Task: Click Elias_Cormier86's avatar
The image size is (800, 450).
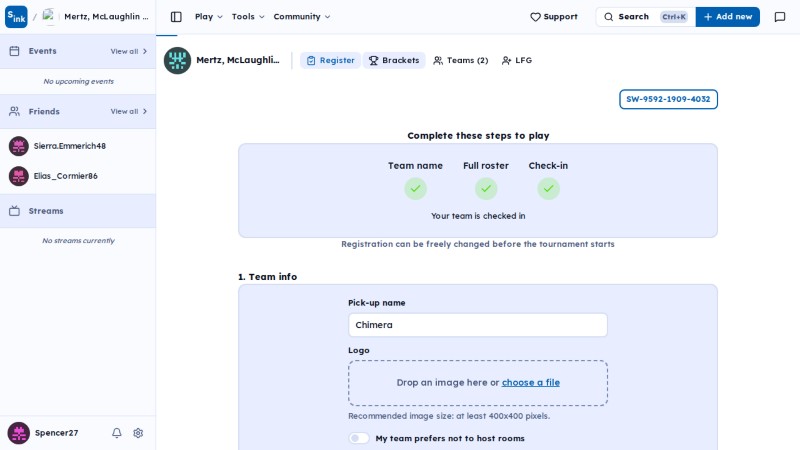Action: (x=18, y=176)
